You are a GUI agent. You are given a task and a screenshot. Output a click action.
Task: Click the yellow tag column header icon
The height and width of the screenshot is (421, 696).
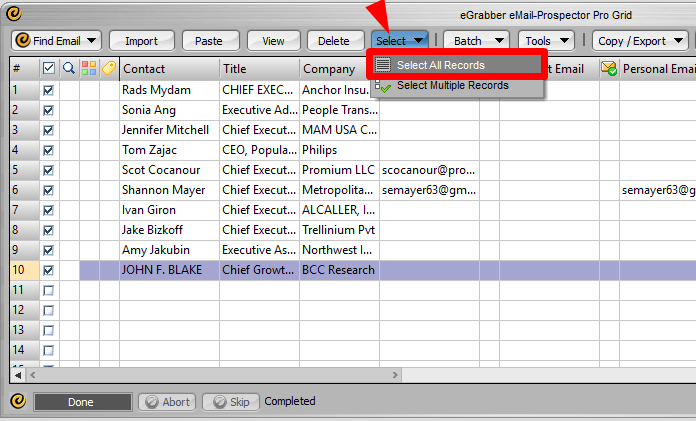point(109,69)
